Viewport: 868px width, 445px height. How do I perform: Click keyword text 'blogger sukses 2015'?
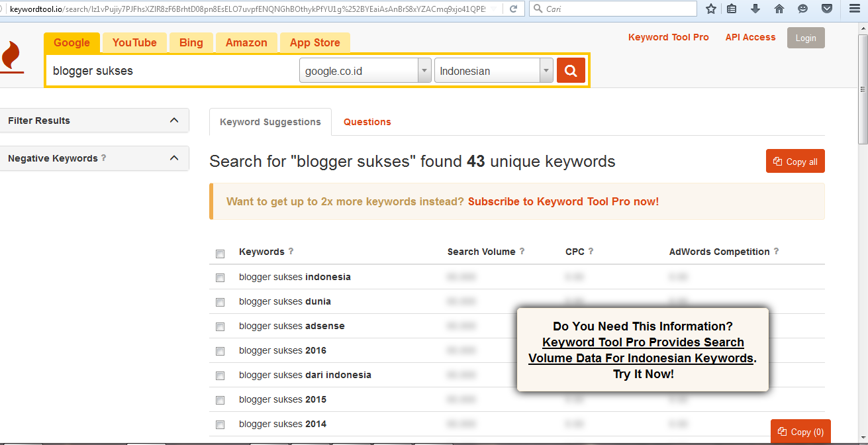point(283,399)
